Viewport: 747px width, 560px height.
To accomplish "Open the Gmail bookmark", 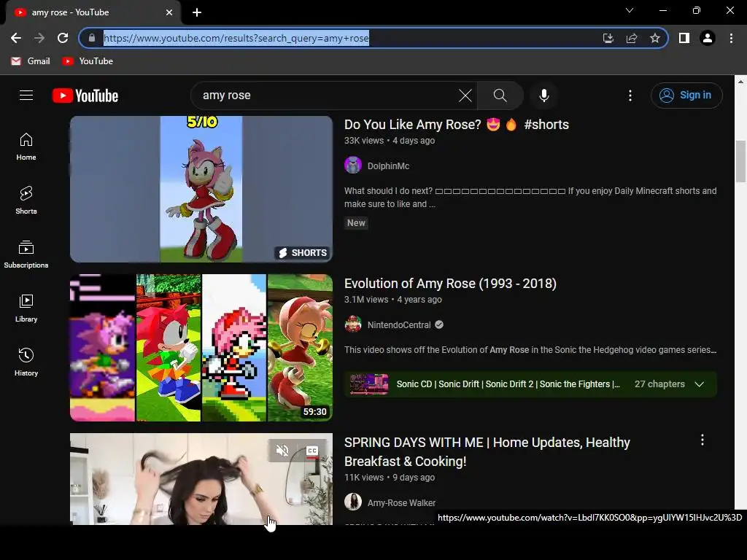I will (x=31, y=61).
